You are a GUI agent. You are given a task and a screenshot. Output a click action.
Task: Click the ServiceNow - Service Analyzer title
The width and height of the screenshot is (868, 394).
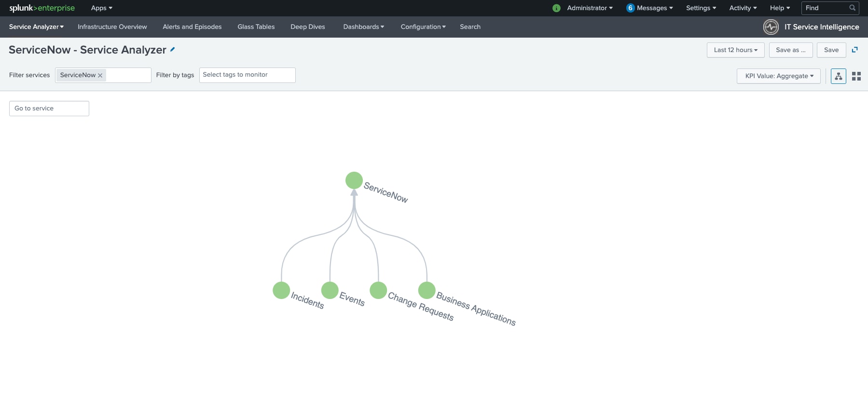click(x=87, y=50)
